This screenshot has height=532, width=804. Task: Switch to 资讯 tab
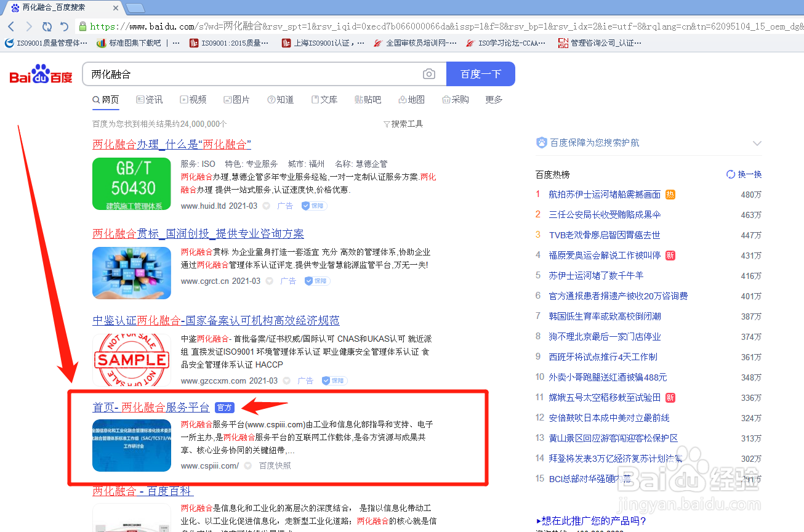(150, 100)
